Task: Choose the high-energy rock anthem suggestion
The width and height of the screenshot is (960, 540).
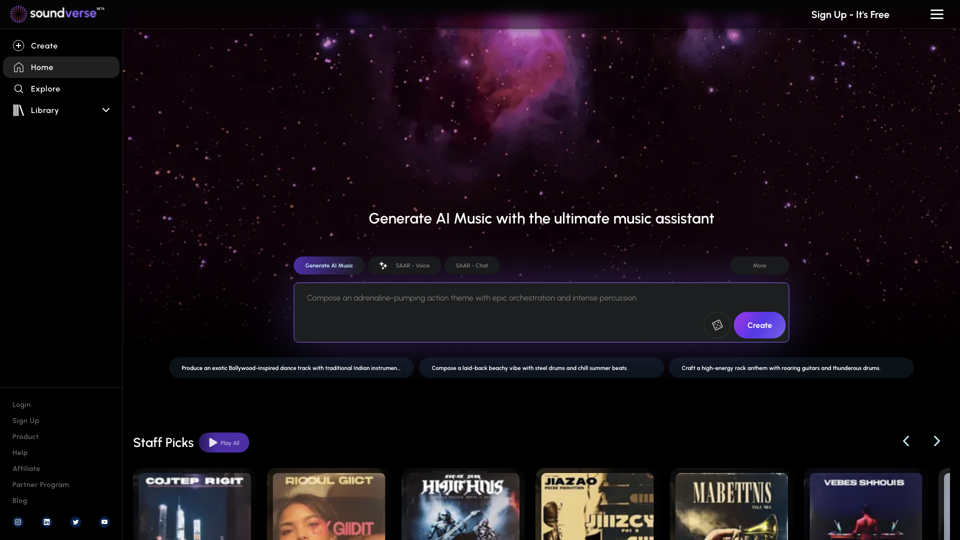Action: click(x=791, y=368)
